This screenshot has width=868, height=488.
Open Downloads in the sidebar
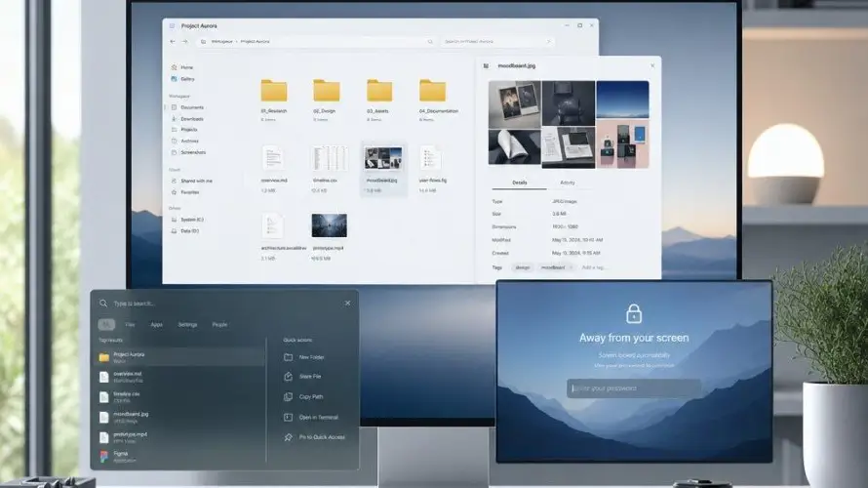[187, 118]
